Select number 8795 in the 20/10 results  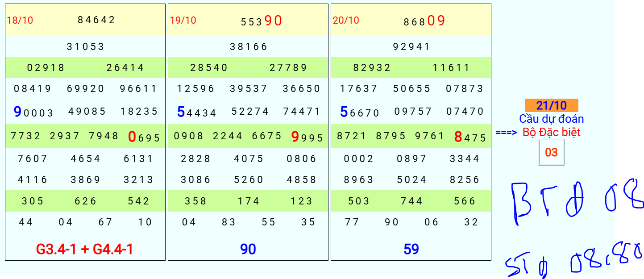pyautogui.click(x=391, y=136)
